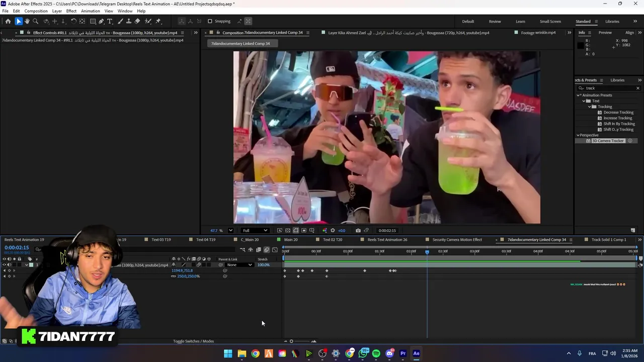This screenshot has width=644, height=362.
Task: Select the Increase Tracking preset
Action: click(618, 118)
